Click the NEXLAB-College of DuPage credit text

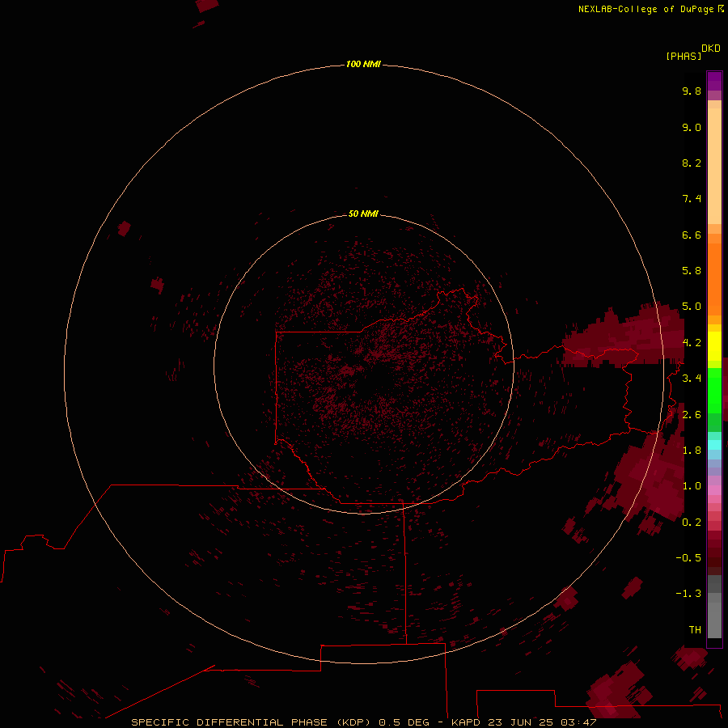point(645,9)
